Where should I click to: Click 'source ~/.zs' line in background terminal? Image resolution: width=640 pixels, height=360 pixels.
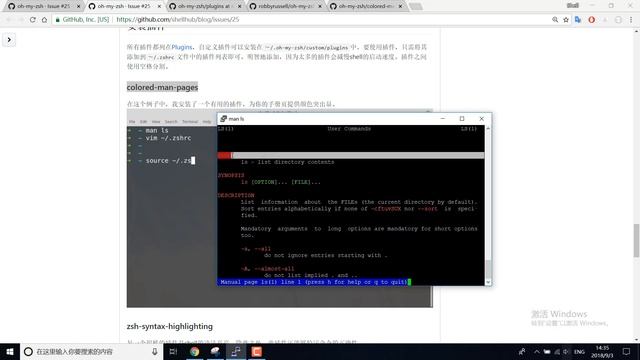coord(168,160)
